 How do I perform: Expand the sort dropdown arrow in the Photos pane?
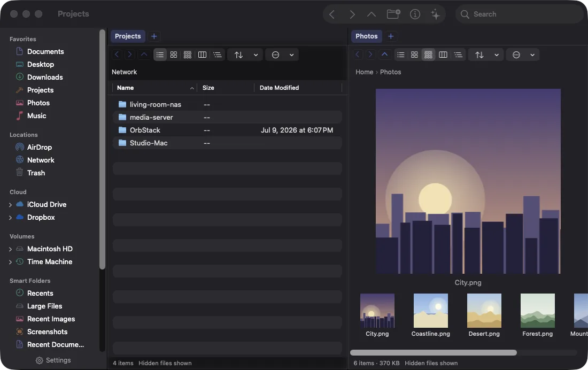tap(497, 55)
